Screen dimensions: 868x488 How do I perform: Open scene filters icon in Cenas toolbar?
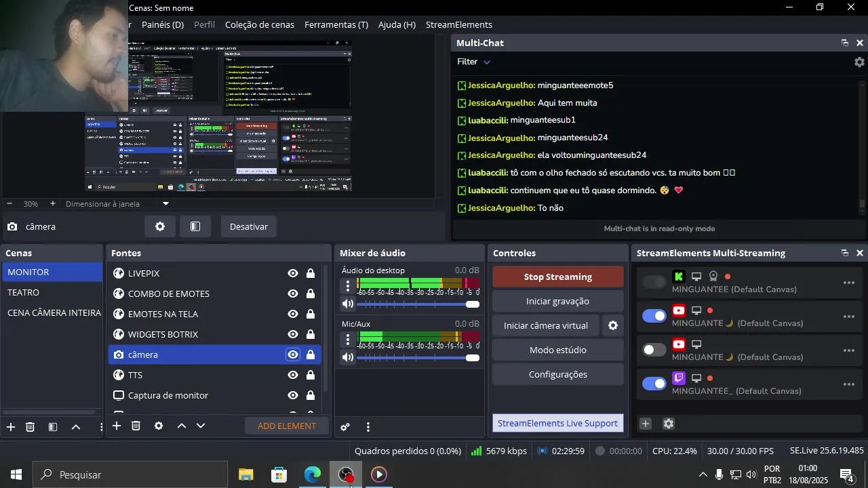pos(53,426)
